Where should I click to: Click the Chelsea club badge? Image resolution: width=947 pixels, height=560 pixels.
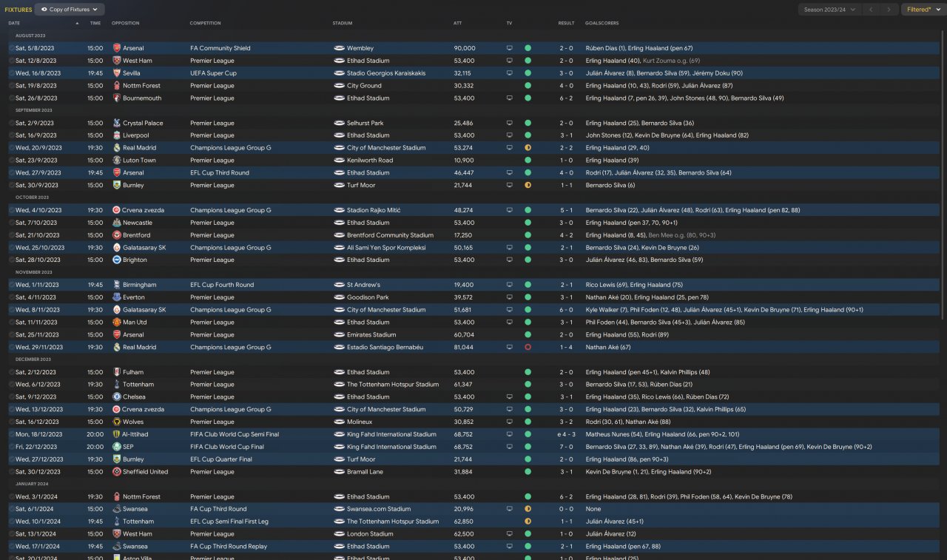117,397
